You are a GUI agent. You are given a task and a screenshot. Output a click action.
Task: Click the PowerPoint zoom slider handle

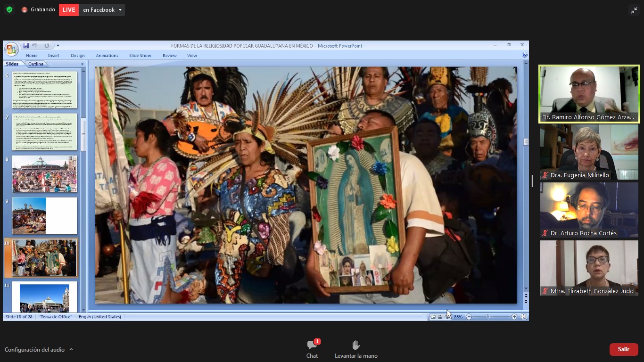coord(488,317)
